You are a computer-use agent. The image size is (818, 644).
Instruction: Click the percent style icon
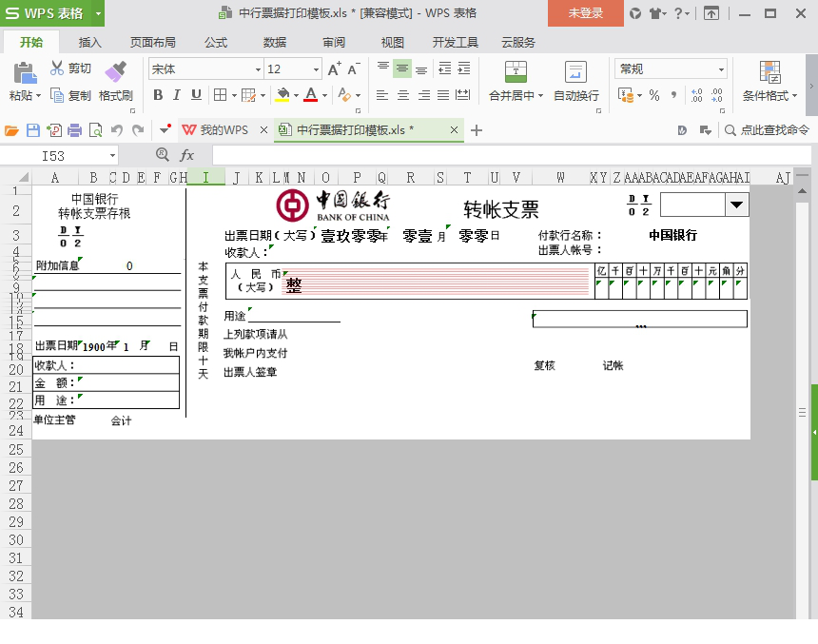654,95
